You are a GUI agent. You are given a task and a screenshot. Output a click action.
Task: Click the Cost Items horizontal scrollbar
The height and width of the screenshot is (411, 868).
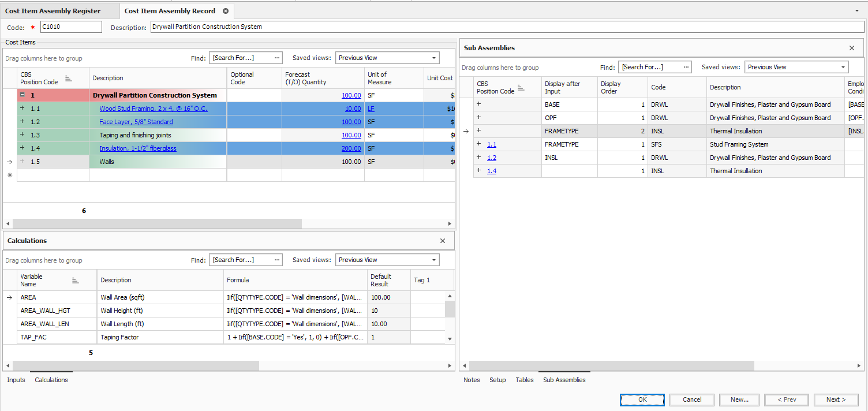[157, 223]
